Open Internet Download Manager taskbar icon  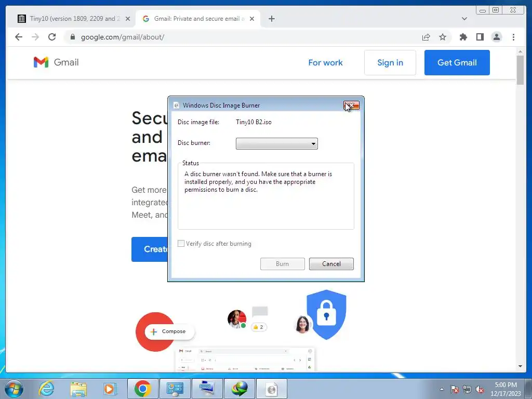click(x=239, y=389)
